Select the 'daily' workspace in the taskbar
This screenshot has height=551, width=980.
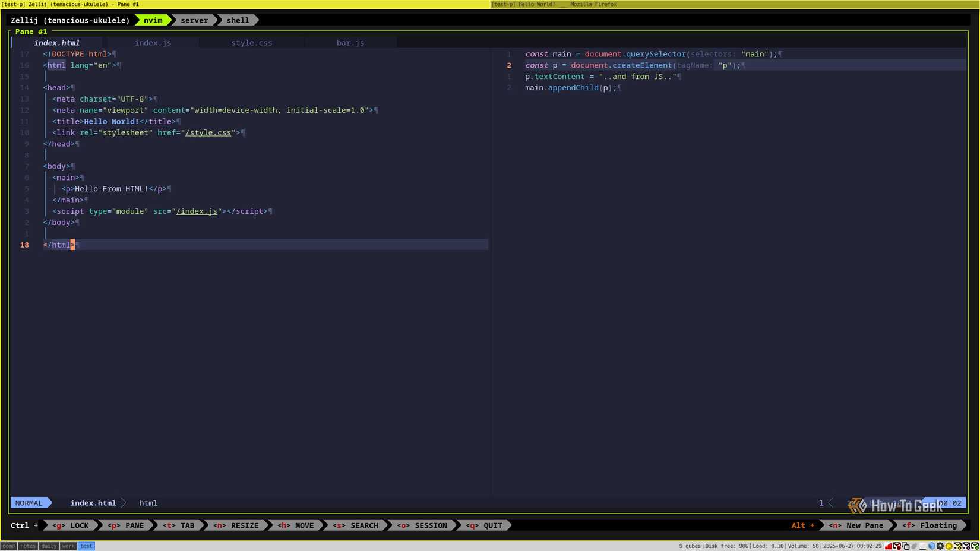pyautogui.click(x=48, y=546)
